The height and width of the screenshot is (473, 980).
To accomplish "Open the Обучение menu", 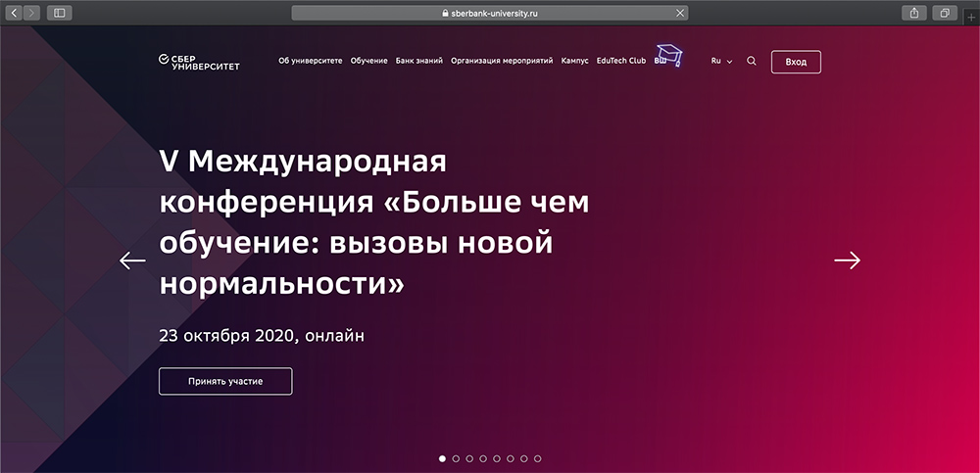I will point(368,62).
